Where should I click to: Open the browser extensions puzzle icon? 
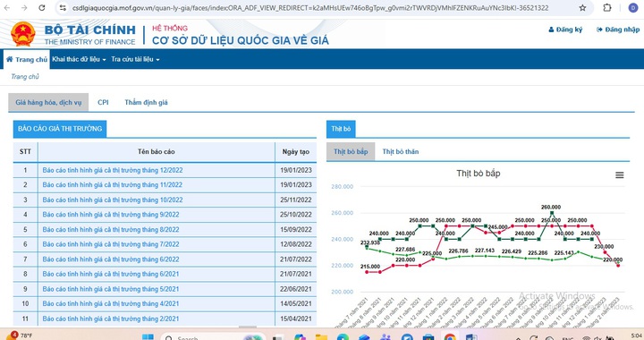[x=607, y=8]
